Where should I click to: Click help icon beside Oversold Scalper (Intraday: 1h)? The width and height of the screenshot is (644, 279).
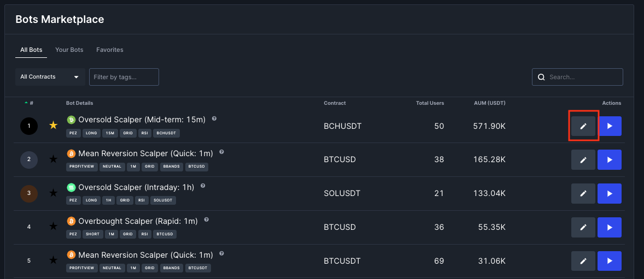coord(203,186)
